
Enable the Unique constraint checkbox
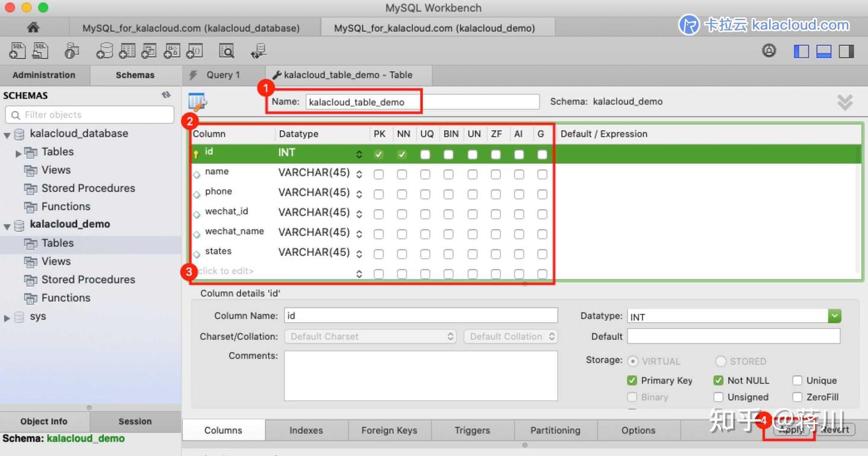796,380
